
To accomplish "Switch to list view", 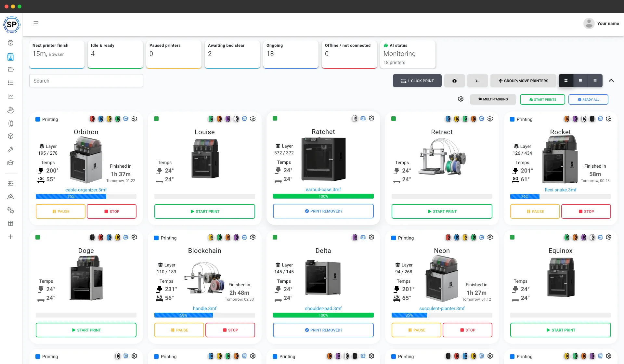I will coord(595,81).
